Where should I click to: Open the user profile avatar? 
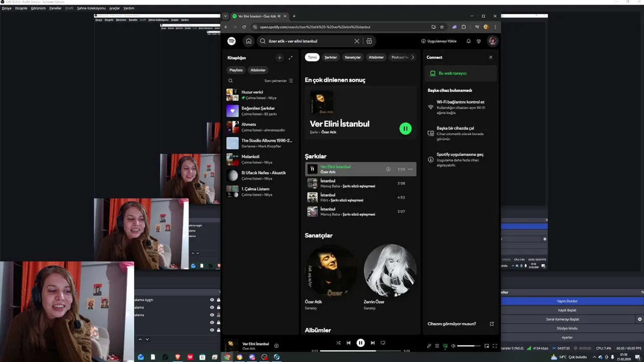click(x=493, y=41)
